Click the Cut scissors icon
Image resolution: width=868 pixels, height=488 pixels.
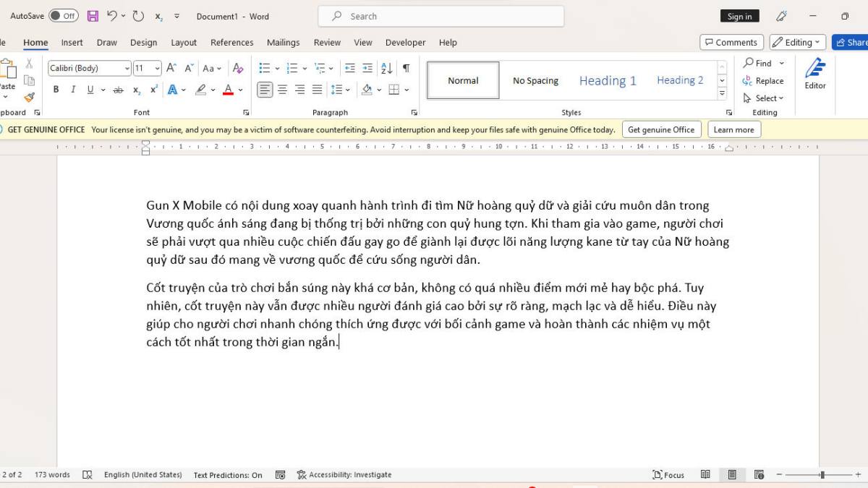coord(29,64)
